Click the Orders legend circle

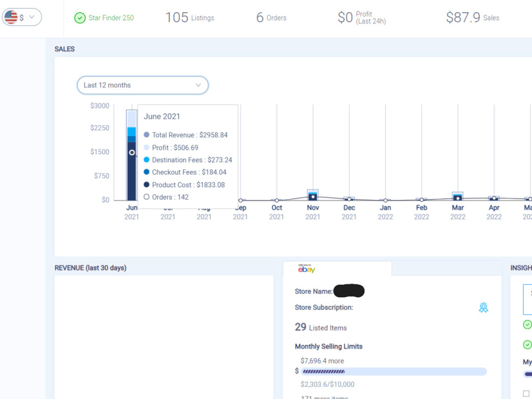coord(147,197)
